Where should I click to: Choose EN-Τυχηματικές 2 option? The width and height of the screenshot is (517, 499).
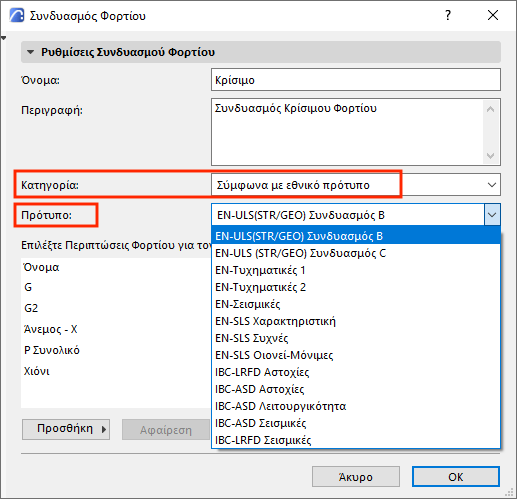356,287
